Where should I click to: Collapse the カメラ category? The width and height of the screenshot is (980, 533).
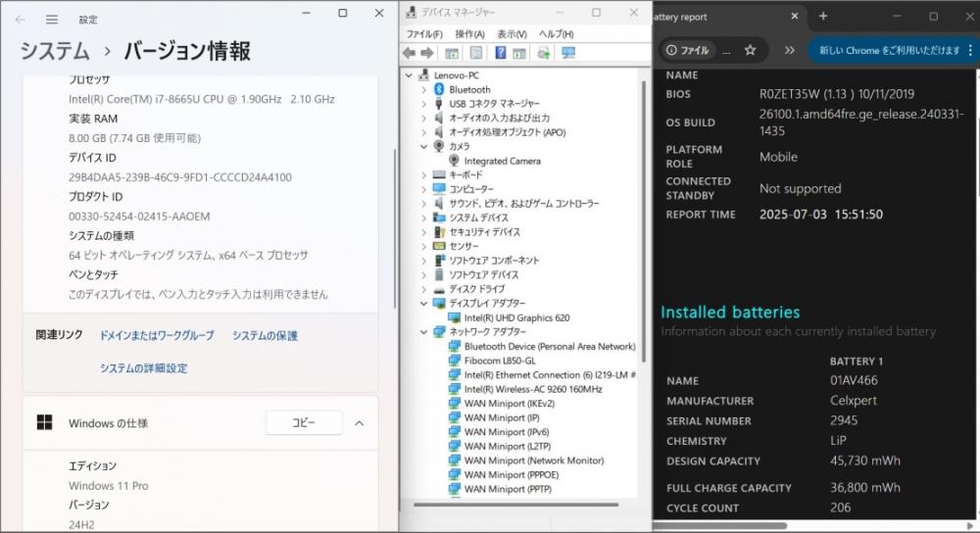click(x=423, y=146)
